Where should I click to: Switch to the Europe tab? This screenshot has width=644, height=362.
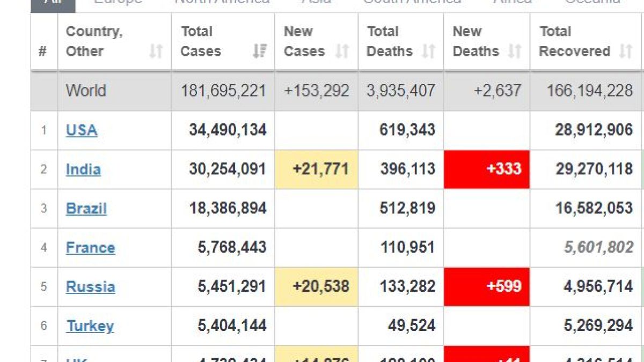tap(118, 3)
